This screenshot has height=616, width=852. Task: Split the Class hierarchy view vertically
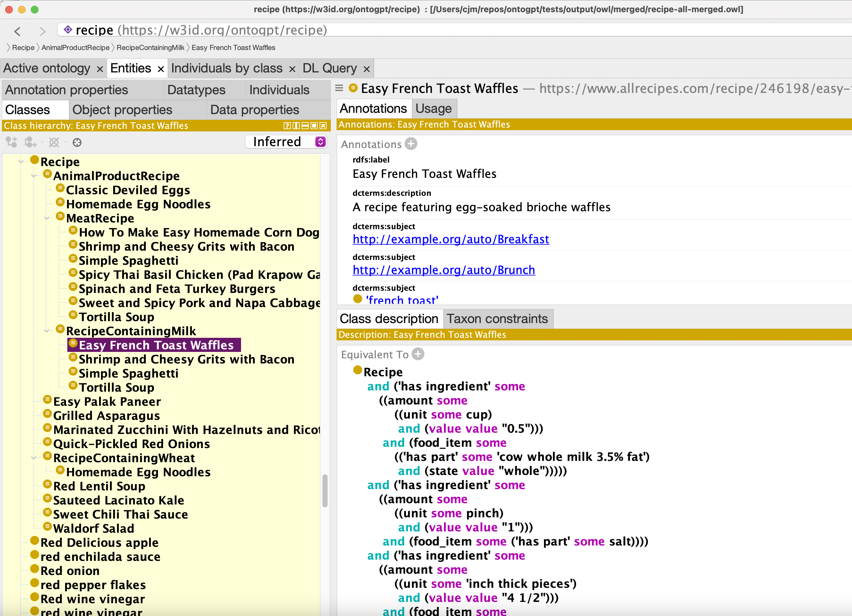pyautogui.click(x=296, y=126)
